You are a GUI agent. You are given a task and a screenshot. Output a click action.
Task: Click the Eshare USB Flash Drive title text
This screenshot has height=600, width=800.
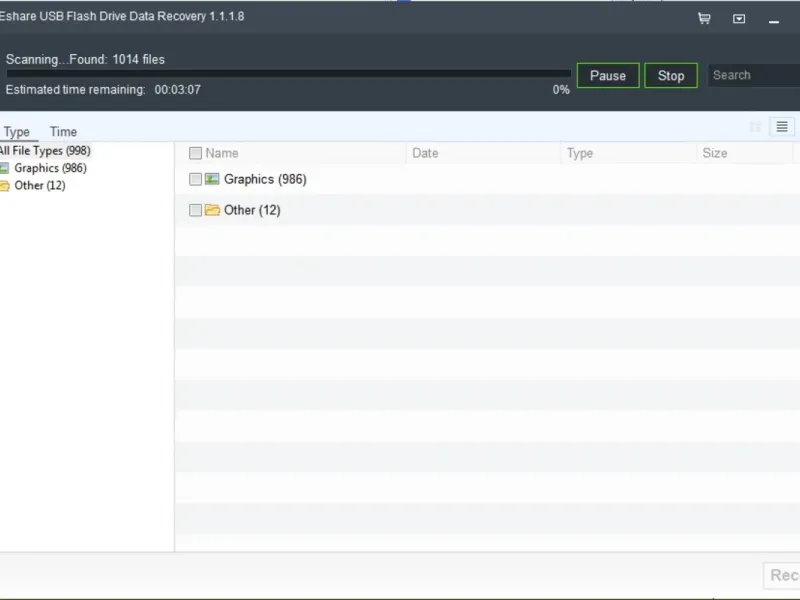click(x=121, y=16)
